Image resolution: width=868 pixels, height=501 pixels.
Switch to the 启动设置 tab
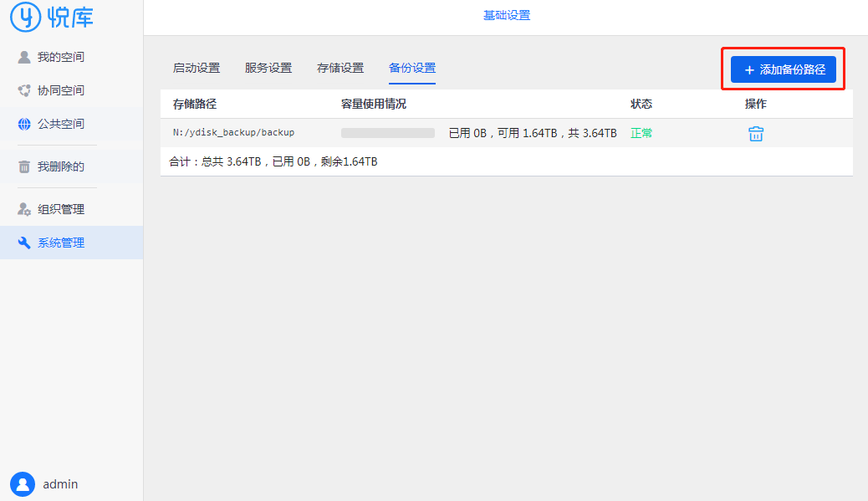(x=197, y=68)
